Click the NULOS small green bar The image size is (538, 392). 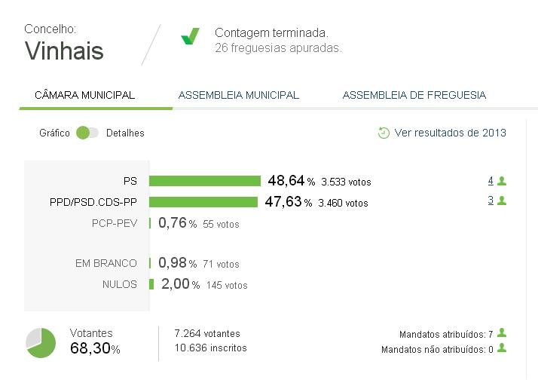tap(151, 284)
